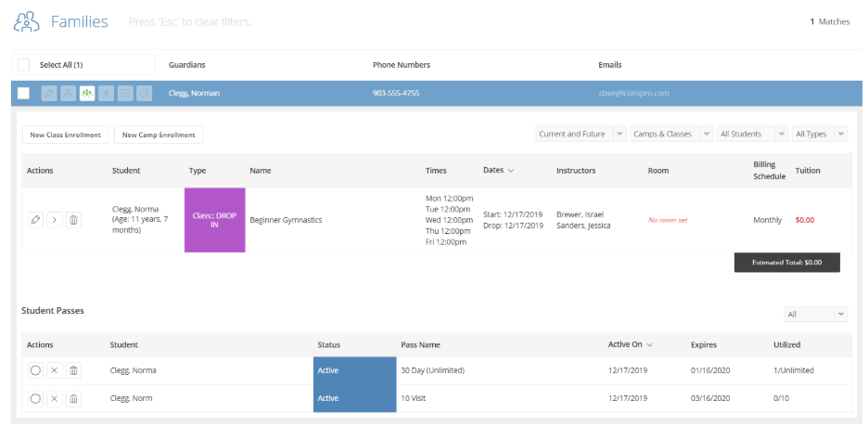Click New Camp Enrollment button
868x426 pixels.
159,135
